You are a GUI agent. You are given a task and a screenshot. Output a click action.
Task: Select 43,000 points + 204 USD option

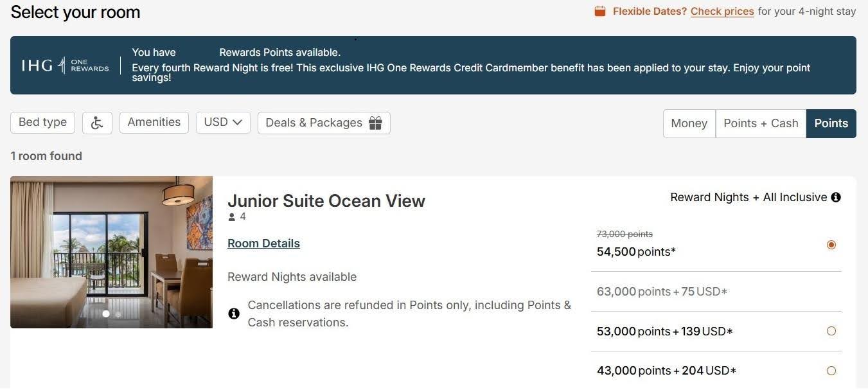coord(831,371)
